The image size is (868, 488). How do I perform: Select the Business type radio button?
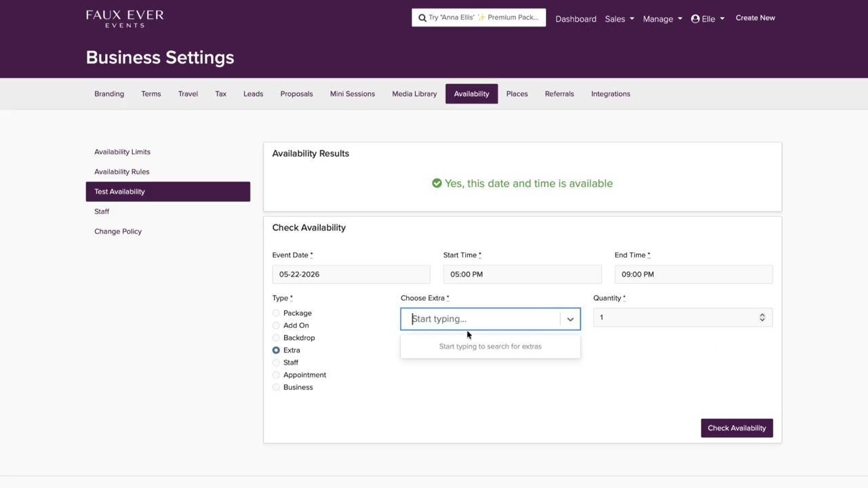pos(276,387)
